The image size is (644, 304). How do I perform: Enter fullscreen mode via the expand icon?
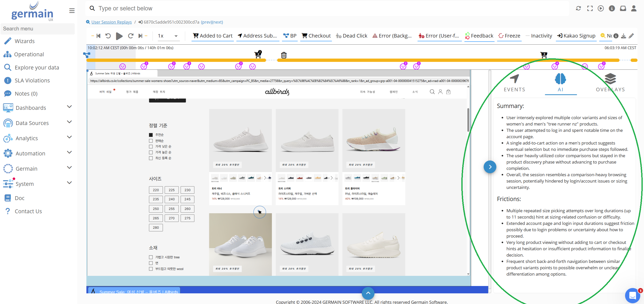tap(590, 8)
